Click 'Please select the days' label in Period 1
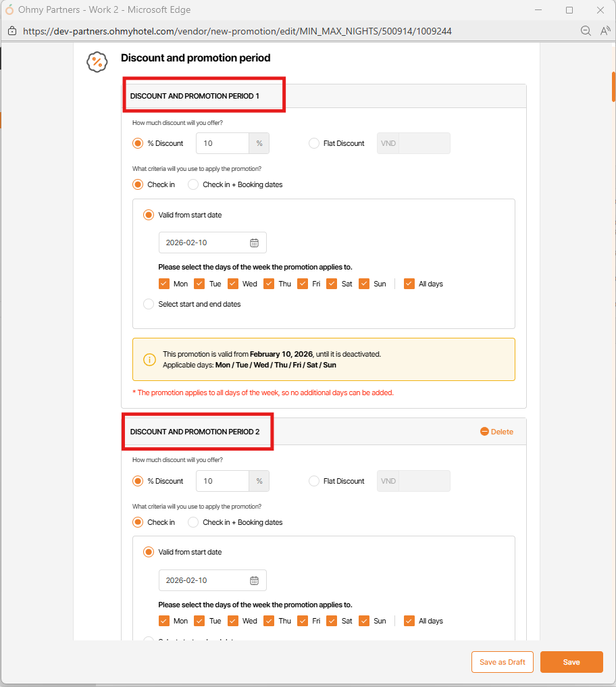616x687 pixels. click(255, 267)
